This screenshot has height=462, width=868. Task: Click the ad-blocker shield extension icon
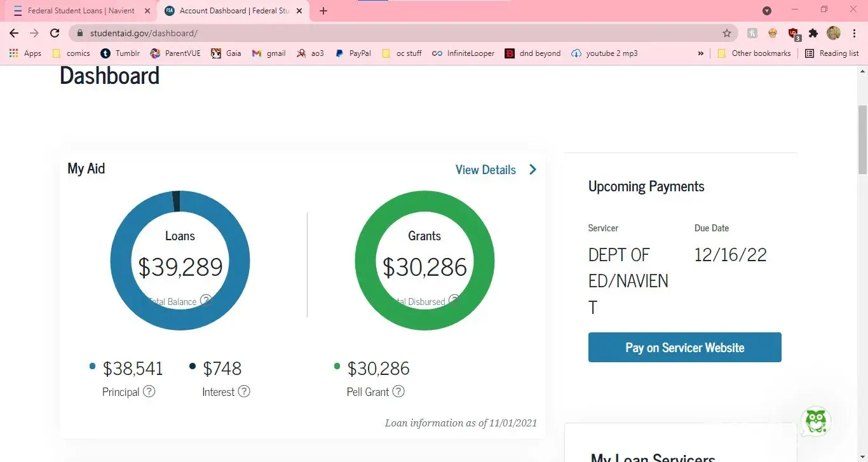(x=793, y=33)
